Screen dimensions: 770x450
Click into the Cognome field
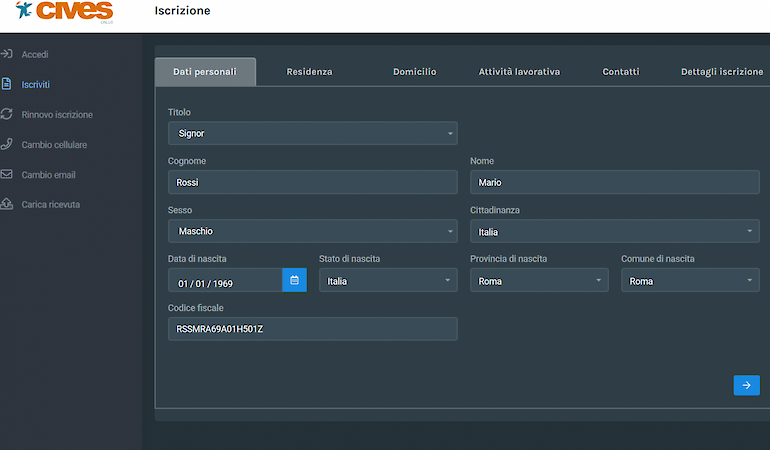(312, 182)
